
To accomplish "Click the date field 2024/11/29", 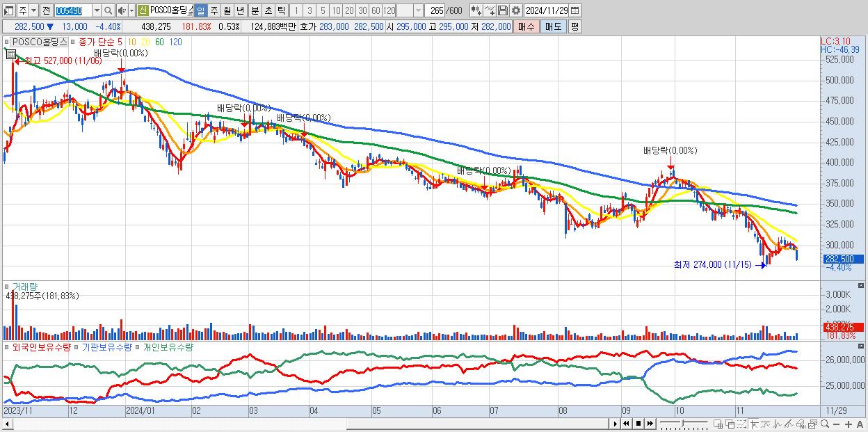I will [x=547, y=10].
